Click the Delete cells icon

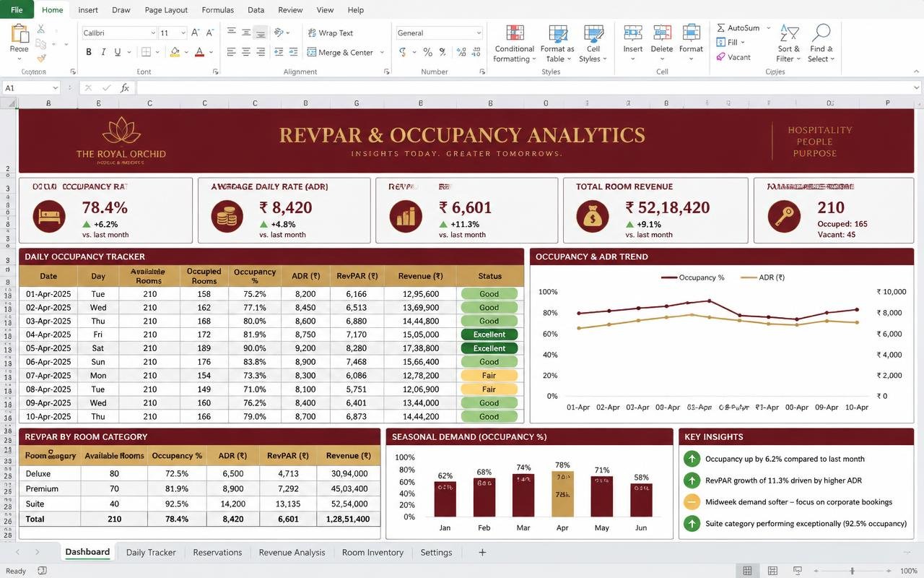click(x=662, y=33)
